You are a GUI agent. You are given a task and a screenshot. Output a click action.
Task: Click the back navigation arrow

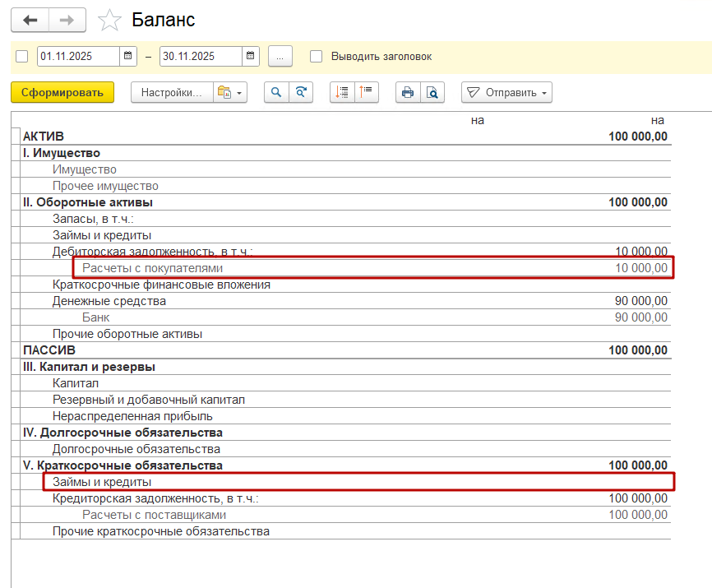tap(30, 20)
